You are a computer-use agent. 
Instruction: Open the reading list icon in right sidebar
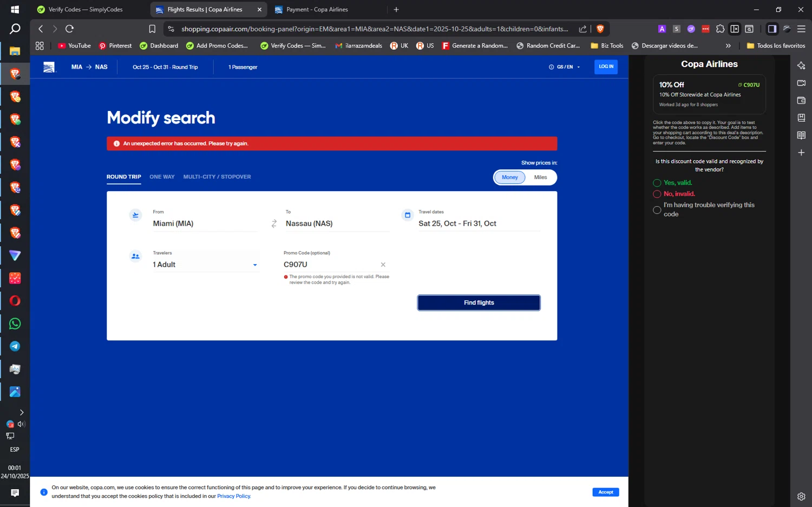pos(801,135)
